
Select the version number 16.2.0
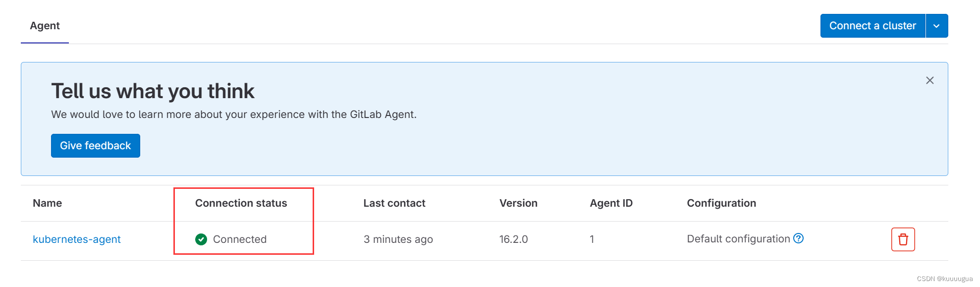click(x=513, y=239)
